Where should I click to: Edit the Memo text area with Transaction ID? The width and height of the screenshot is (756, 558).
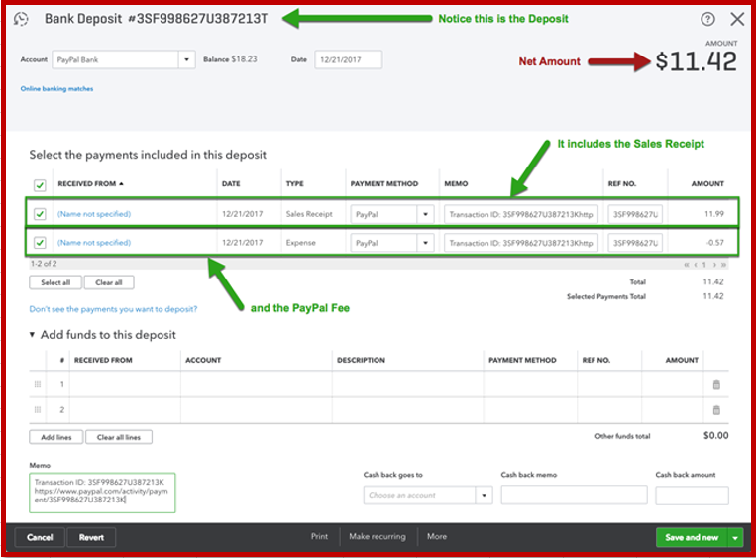click(102, 493)
